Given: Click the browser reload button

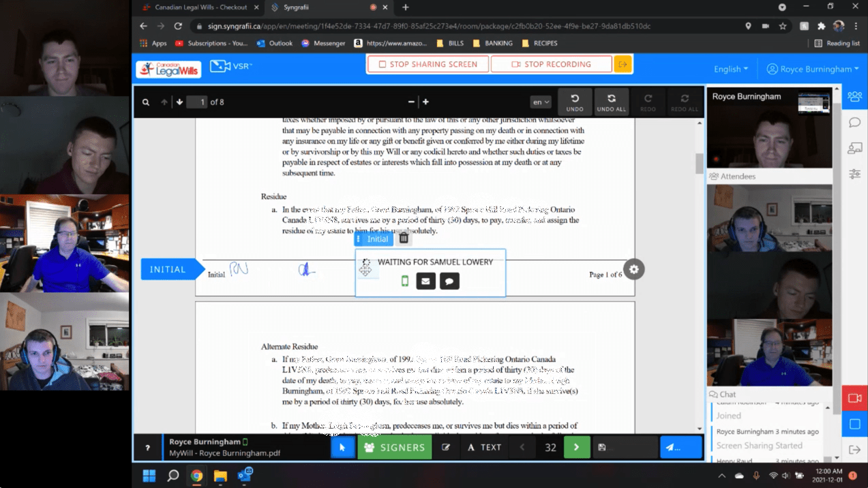Looking at the screenshot, I should (178, 26).
